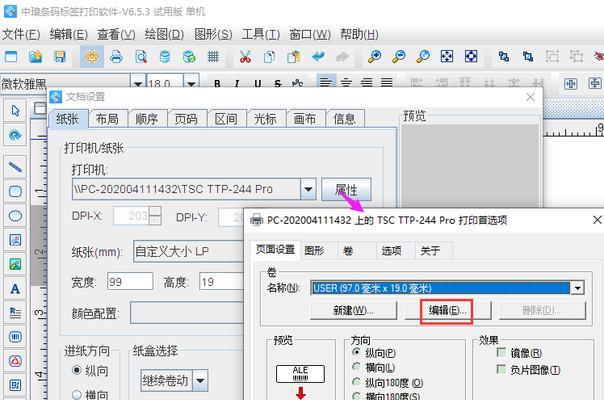
Task: Open the font name dropdown 微软雅黑
Action: 138,83
